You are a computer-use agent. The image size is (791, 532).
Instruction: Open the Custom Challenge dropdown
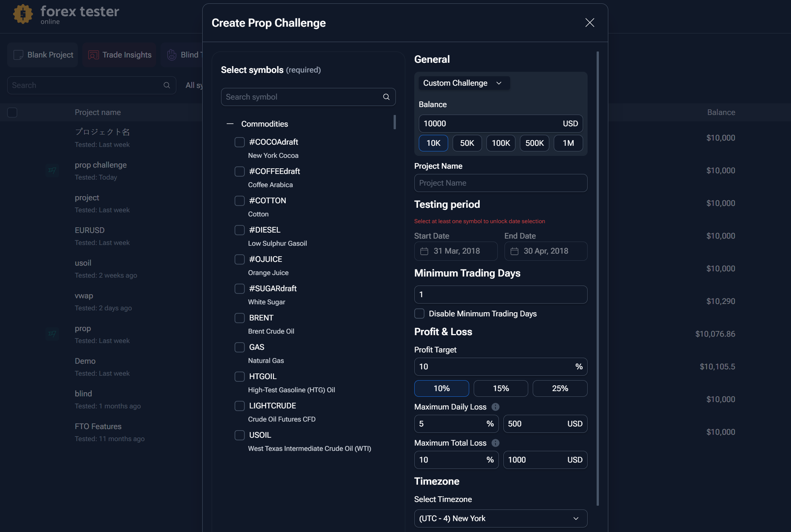pos(464,83)
